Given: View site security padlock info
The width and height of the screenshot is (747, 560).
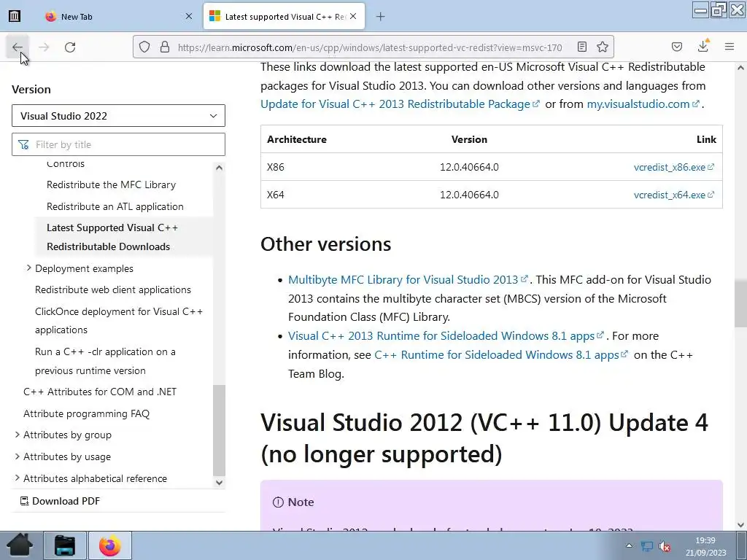Looking at the screenshot, I should tap(165, 47).
